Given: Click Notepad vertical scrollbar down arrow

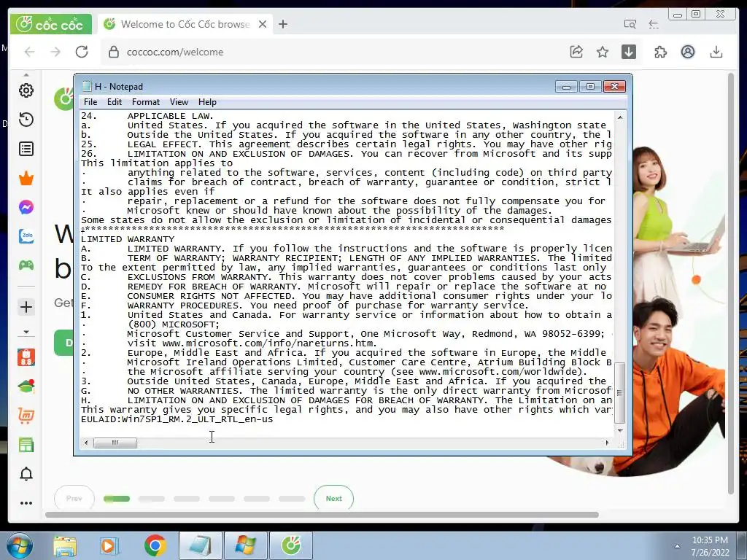Looking at the screenshot, I should click(x=620, y=430).
